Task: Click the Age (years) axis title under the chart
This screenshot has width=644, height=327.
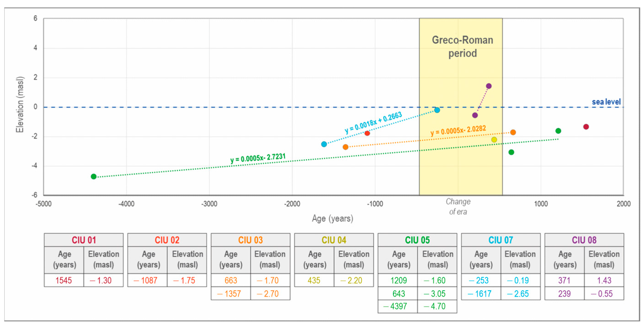Action: click(333, 219)
